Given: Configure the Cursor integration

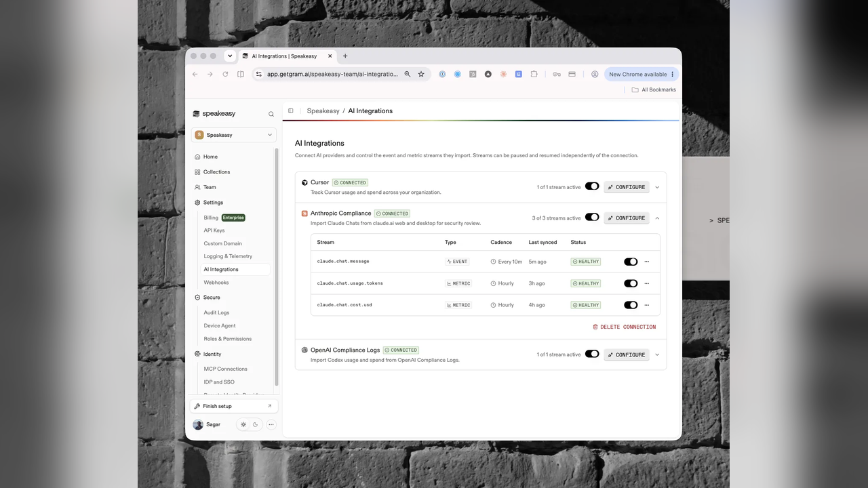Looking at the screenshot, I should tap(627, 187).
